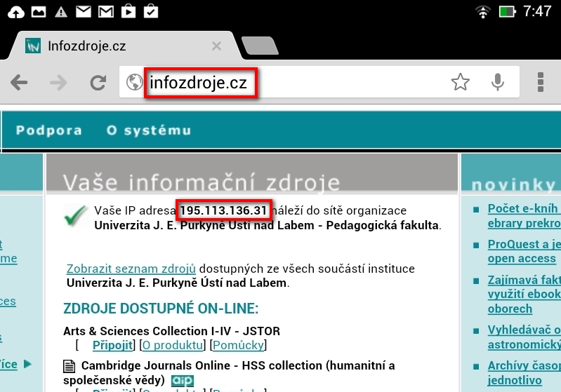Tap the Gmail notification icon

pyautogui.click(x=106, y=12)
